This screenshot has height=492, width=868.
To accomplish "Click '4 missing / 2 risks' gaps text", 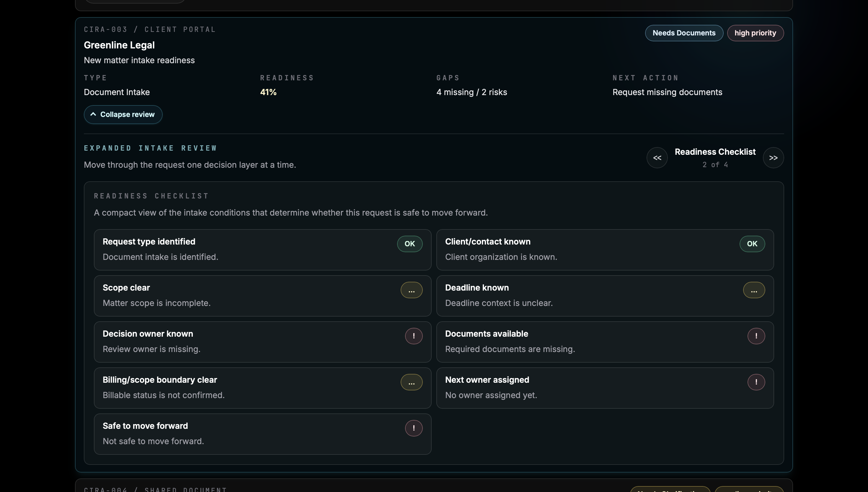I will click(471, 92).
